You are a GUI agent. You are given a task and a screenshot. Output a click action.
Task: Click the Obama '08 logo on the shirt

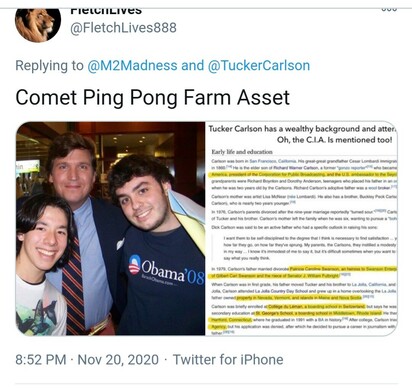166,269
